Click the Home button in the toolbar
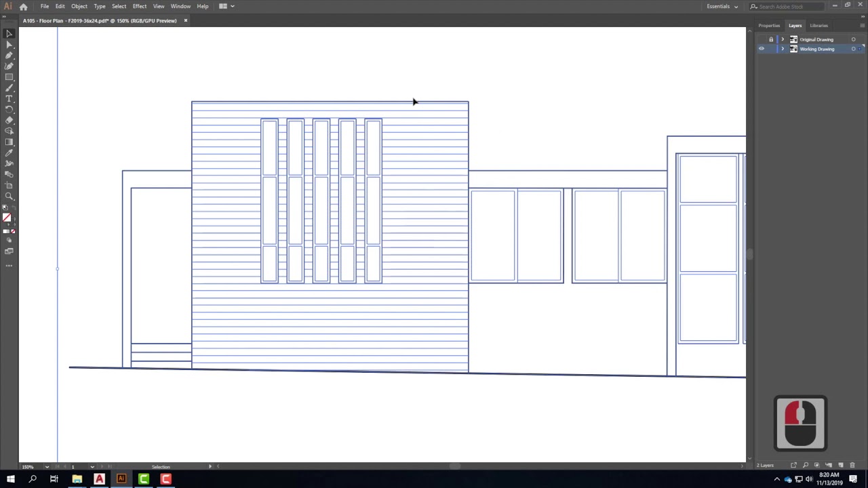The height and width of the screenshot is (488, 868). (24, 6)
